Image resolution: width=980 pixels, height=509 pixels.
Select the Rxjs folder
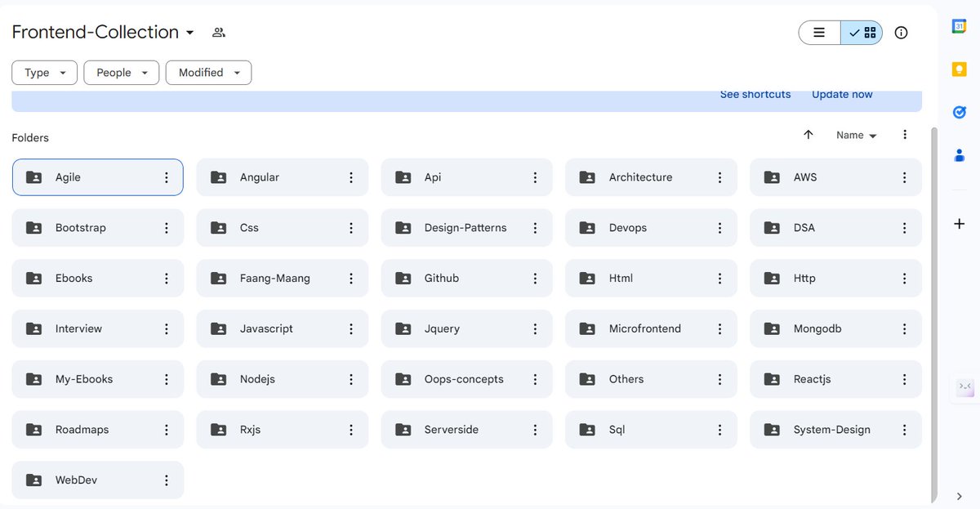pyautogui.click(x=282, y=430)
